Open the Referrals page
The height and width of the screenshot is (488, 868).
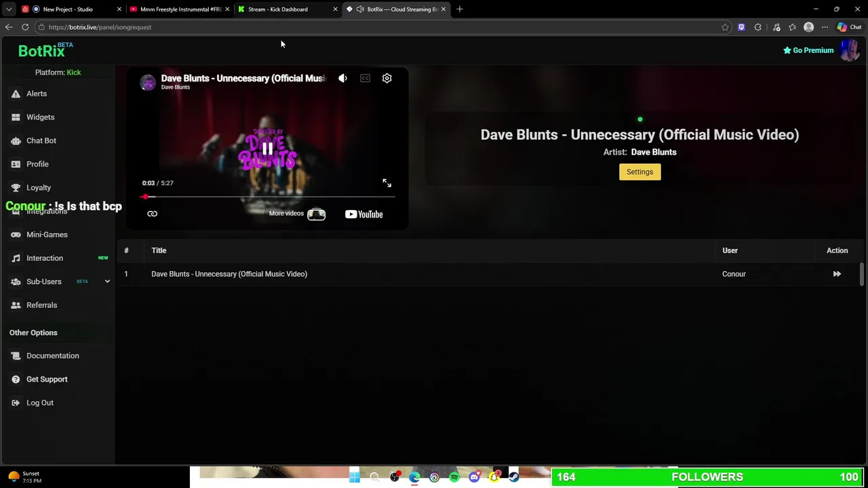(x=41, y=305)
